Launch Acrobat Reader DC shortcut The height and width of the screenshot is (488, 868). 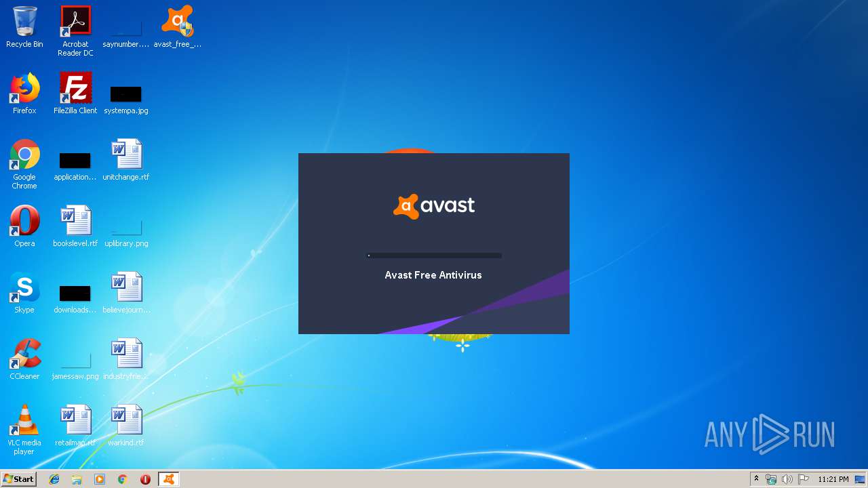tap(75, 31)
